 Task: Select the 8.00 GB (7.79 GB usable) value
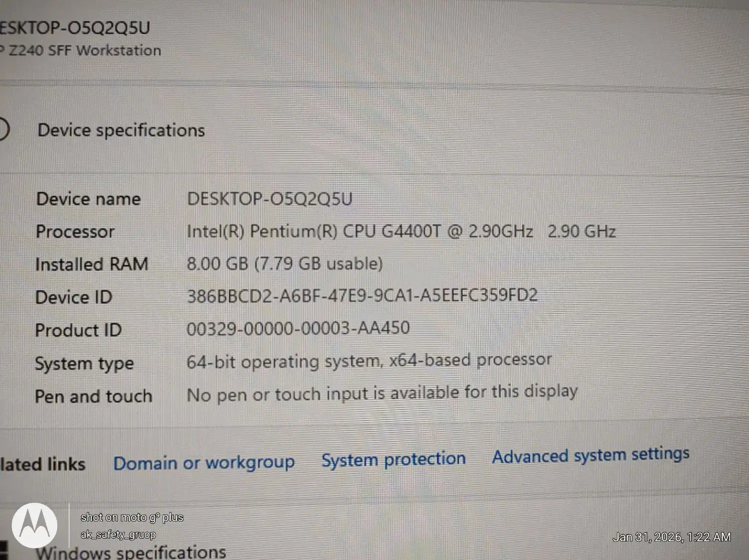coord(285,264)
